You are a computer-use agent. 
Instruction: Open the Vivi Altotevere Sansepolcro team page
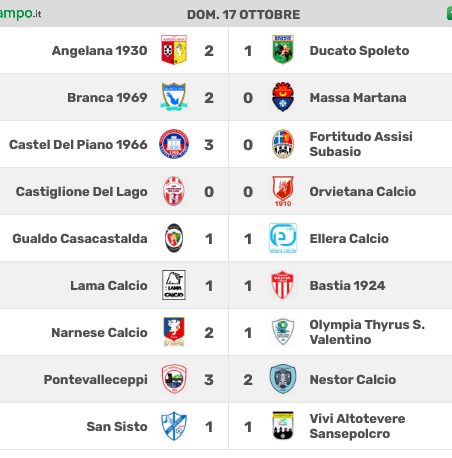point(357,426)
